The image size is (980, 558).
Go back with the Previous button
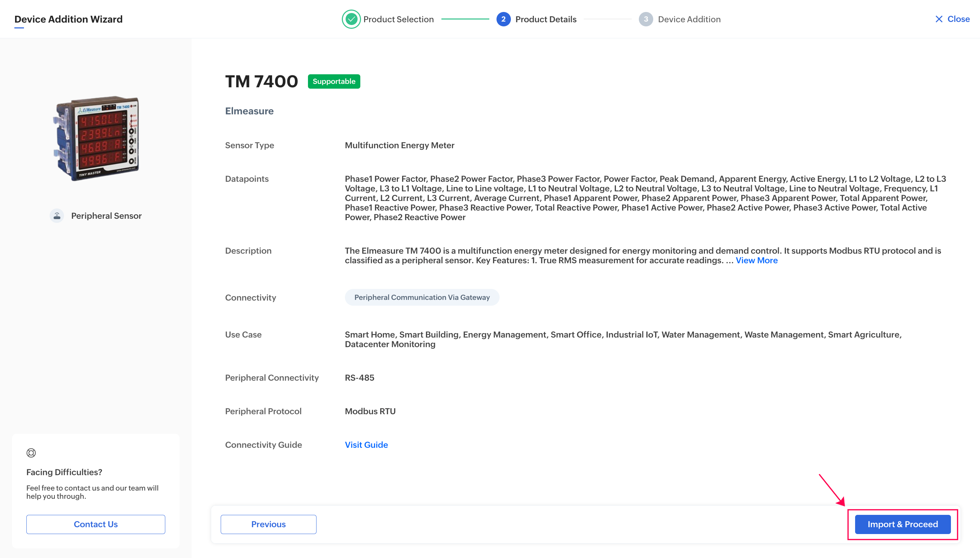(268, 524)
